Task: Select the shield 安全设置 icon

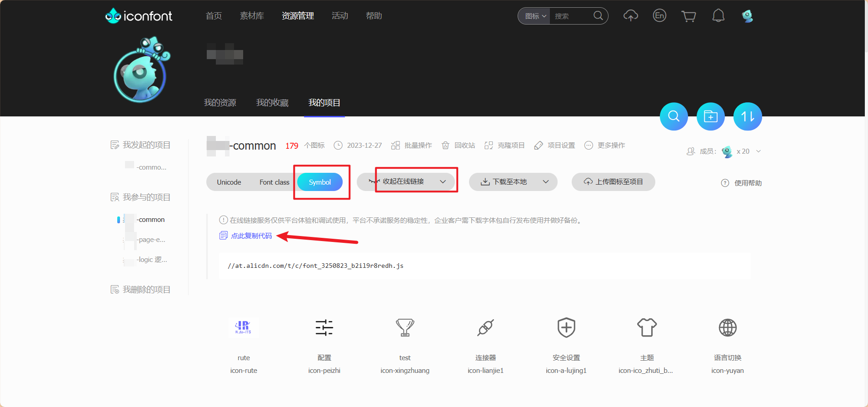Action: click(x=566, y=327)
